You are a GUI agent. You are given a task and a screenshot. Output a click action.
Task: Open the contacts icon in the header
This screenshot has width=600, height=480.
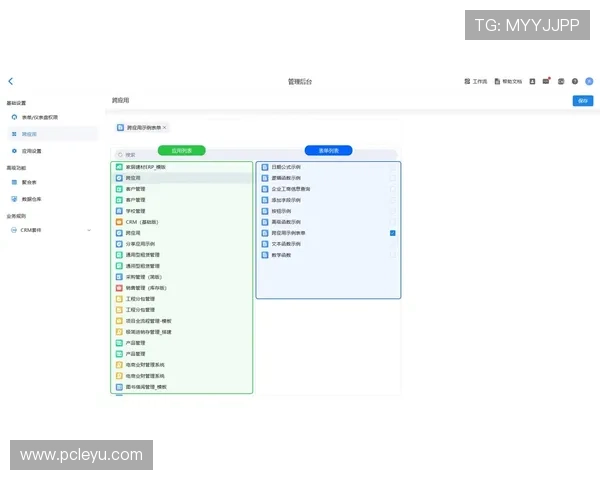(x=532, y=81)
